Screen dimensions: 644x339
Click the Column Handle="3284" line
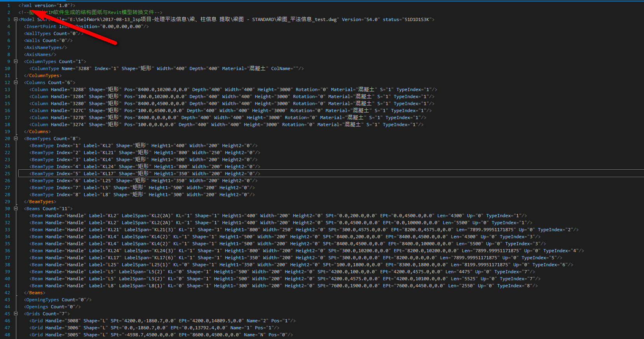coord(232,97)
